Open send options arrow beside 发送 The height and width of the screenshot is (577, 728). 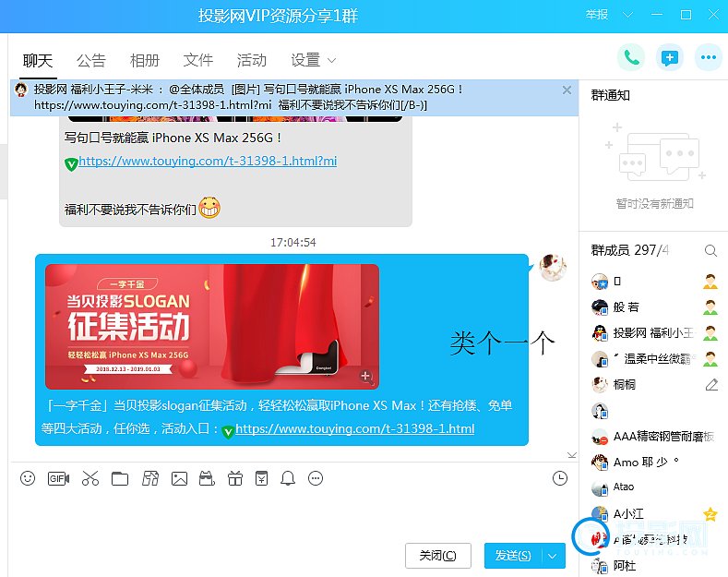tap(552, 556)
